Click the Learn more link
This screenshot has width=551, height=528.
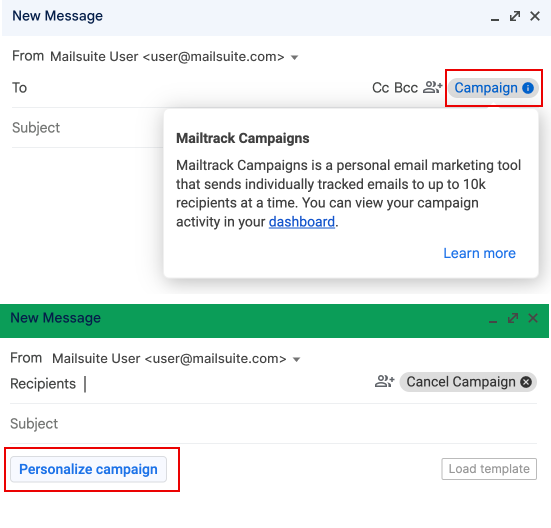(x=479, y=253)
